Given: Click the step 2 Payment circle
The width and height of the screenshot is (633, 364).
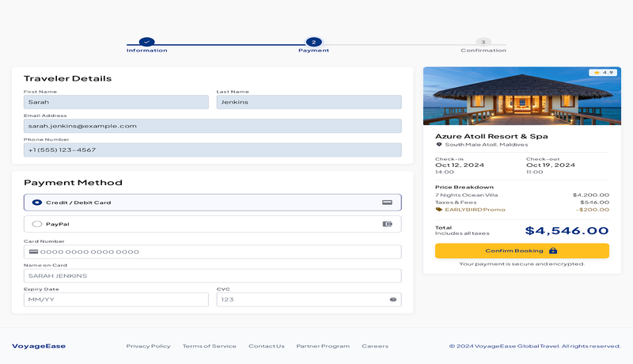Looking at the screenshot, I should 313,42.
